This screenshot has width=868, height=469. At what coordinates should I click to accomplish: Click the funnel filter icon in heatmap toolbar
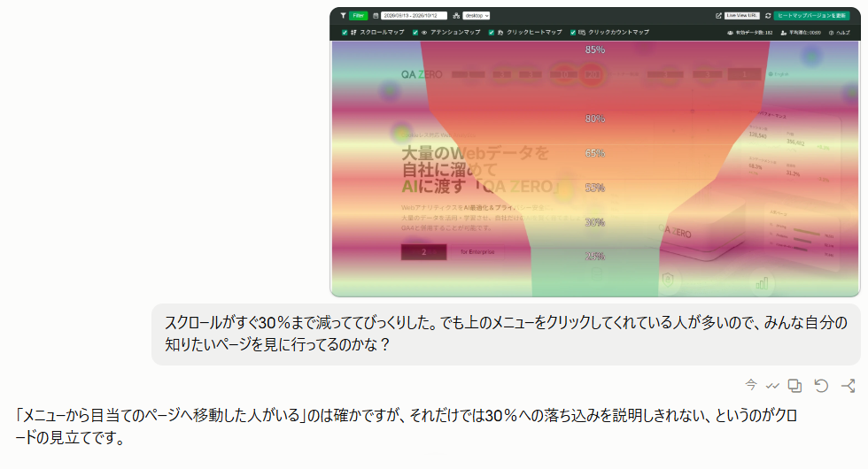click(x=344, y=16)
